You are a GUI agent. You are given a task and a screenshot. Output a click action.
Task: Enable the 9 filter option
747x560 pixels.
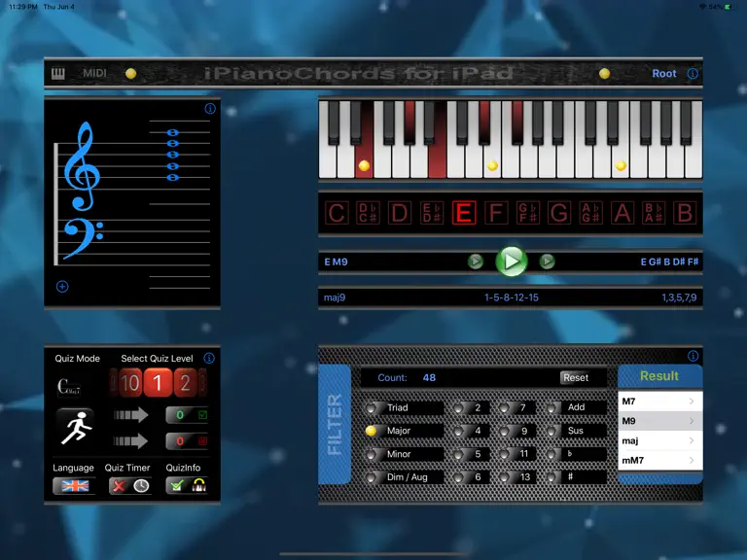click(516, 431)
